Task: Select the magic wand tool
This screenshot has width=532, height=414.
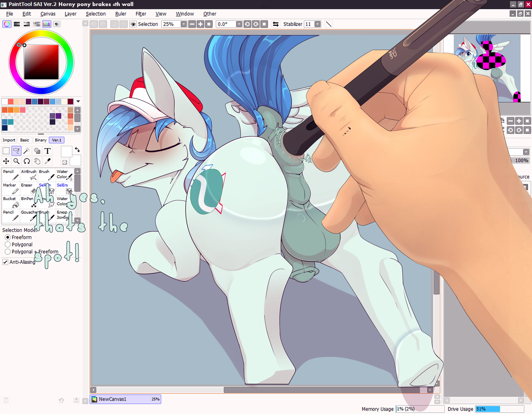Action: (x=27, y=151)
